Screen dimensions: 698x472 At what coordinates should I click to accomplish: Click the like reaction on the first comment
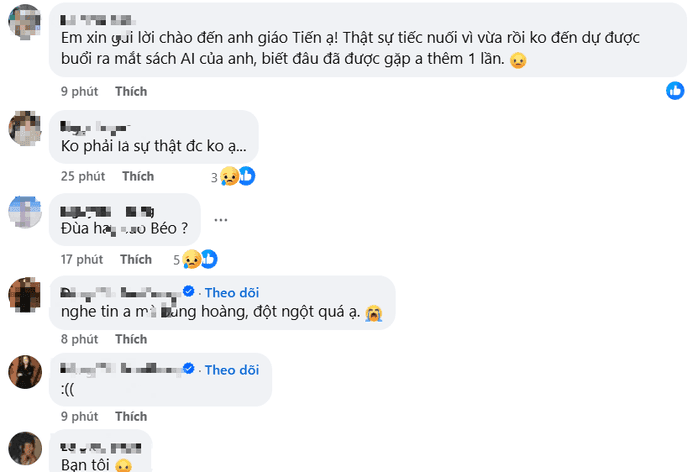click(x=676, y=91)
